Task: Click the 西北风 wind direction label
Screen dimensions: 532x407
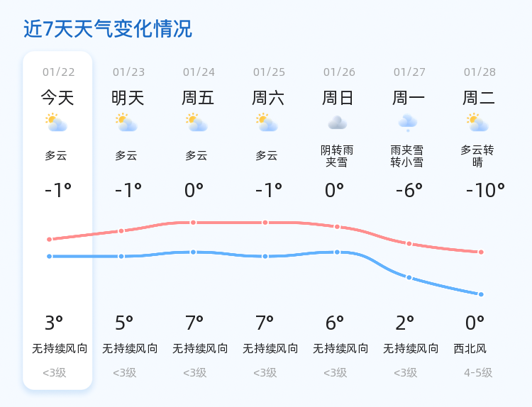Action: 470,348
